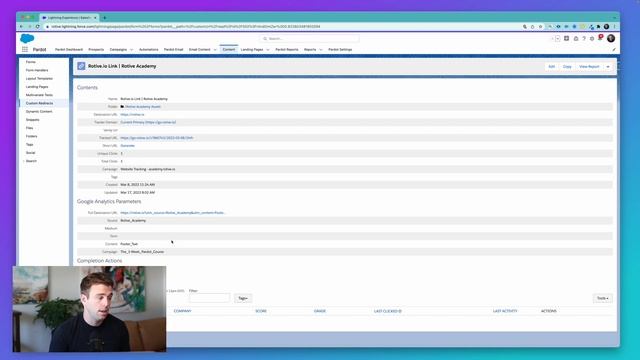Open Snippets in the sidebar
This screenshot has width=640, height=360.
tap(33, 120)
